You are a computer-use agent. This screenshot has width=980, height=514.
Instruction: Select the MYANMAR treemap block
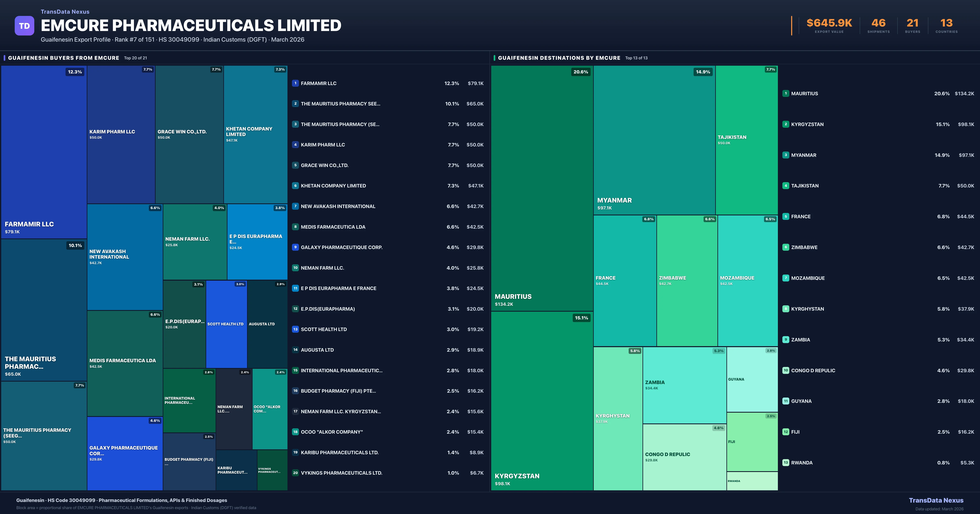click(654, 140)
